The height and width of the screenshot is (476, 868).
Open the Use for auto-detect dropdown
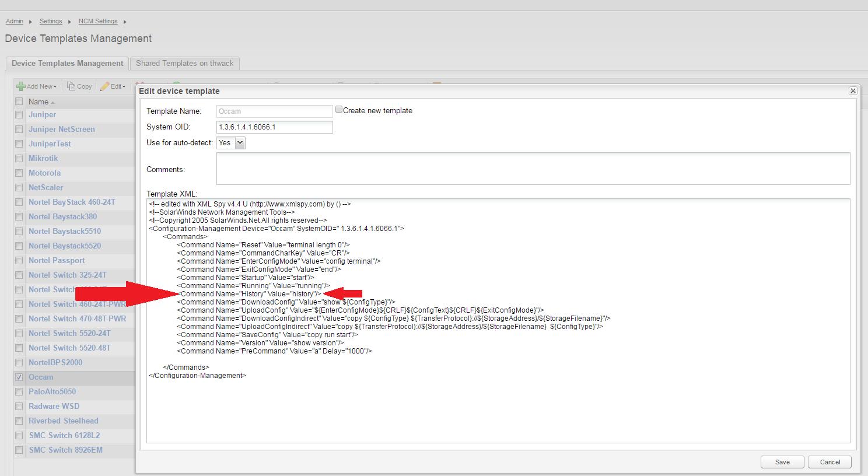(x=231, y=143)
